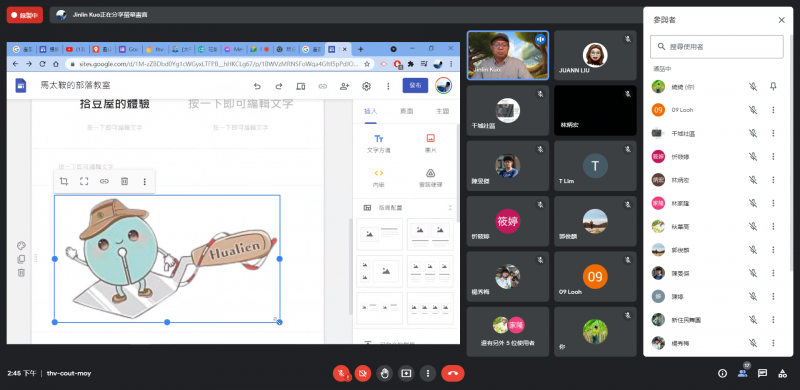Image resolution: width=800 pixels, height=390 pixels.
Task: Open the Sites header three-dot menu
Action: pyautogui.click(x=388, y=86)
